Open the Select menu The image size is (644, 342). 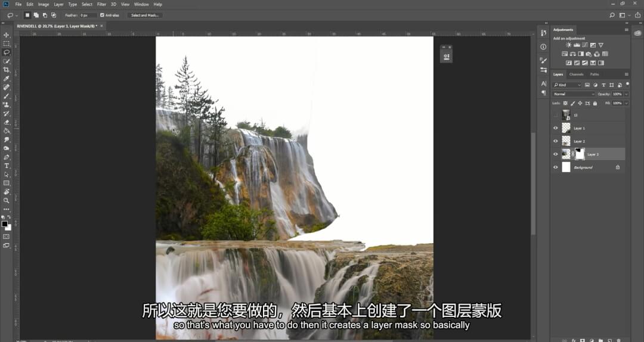tap(87, 4)
